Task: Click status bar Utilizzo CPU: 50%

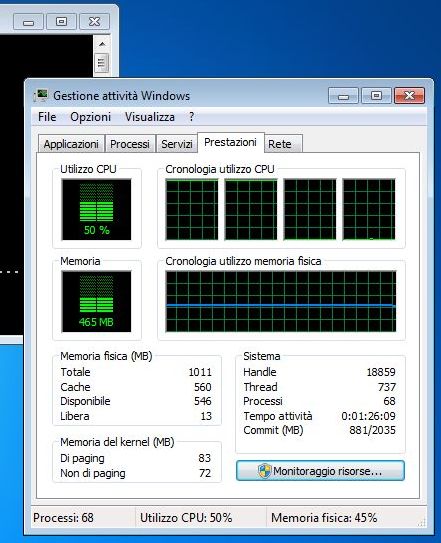Action: pyautogui.click(x=186, y=518)
